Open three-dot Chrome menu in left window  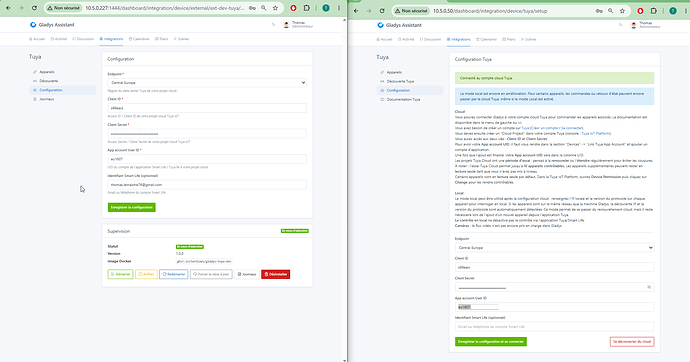pos(339,8)
